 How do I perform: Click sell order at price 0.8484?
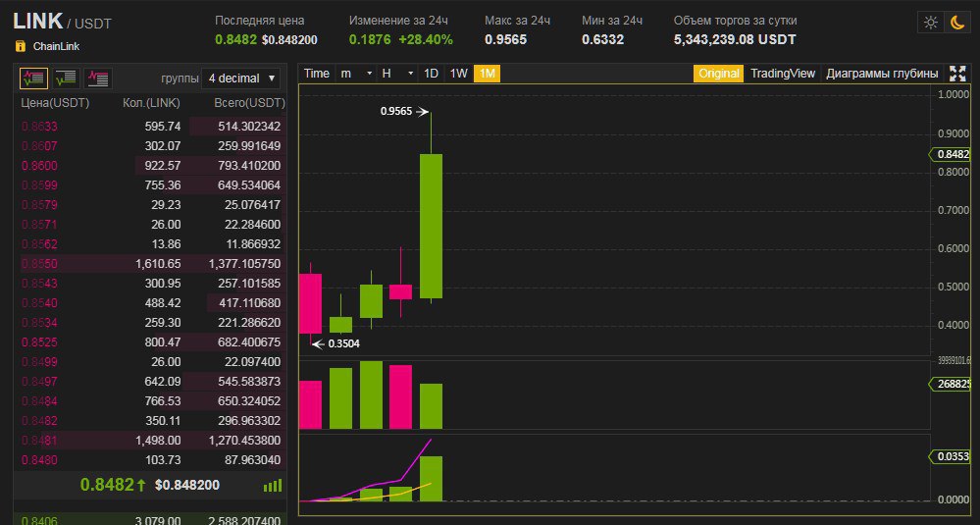tap(150, 400)
